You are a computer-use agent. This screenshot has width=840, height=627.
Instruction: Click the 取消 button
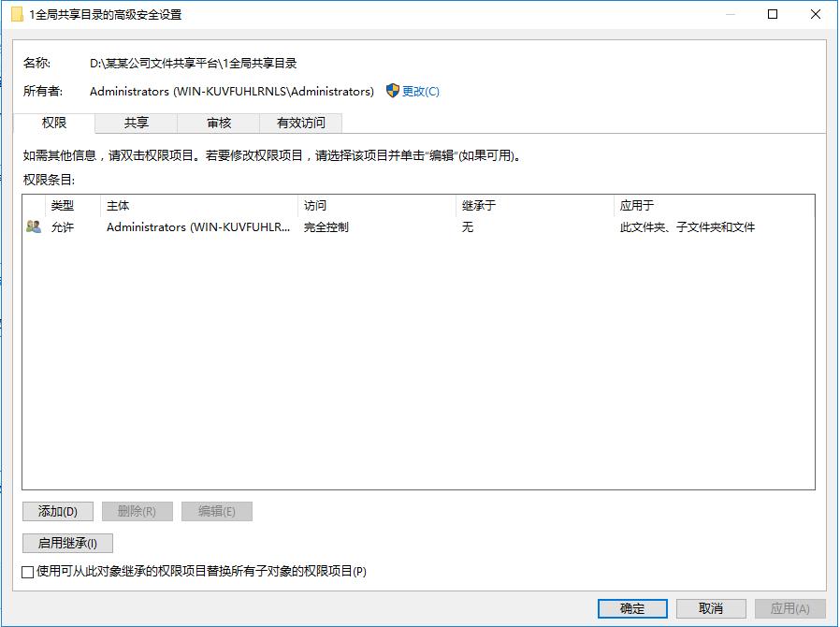711,608
